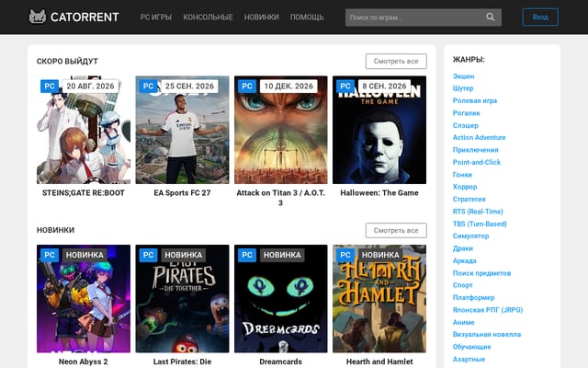Open the Neon Abyss 2 cover thumbnail
Viewport: 588px width, 368px height.
(84, 298)
